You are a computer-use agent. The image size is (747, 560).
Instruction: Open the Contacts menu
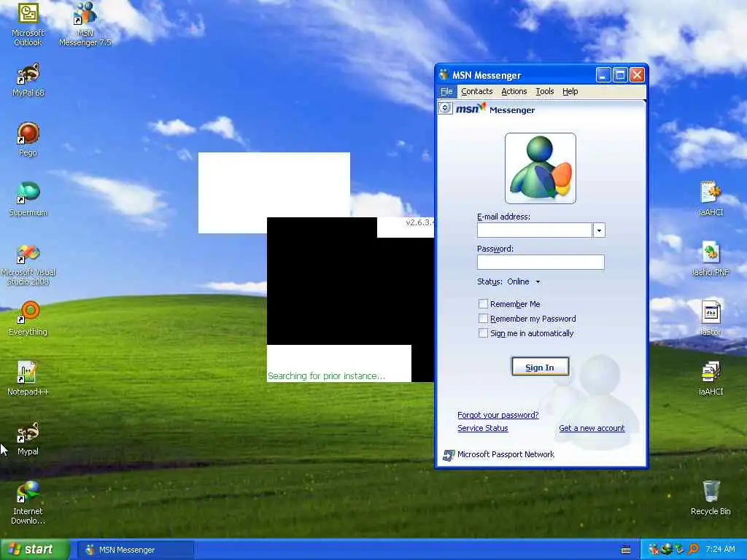tap(476, 91)
